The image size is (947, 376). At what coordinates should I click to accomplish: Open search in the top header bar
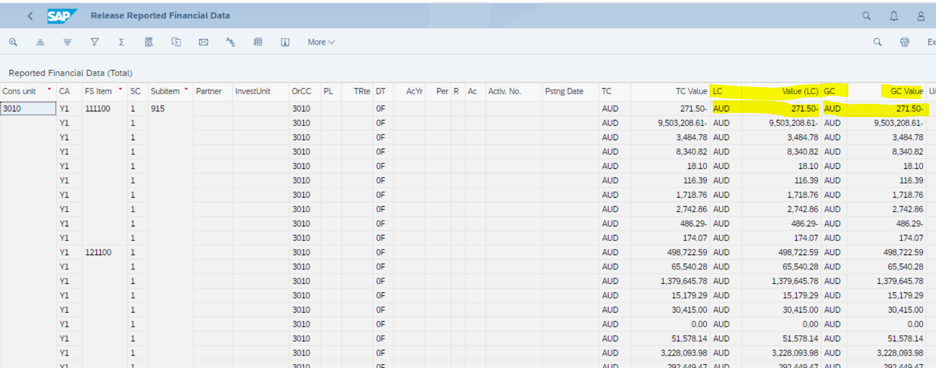(867, 16)
